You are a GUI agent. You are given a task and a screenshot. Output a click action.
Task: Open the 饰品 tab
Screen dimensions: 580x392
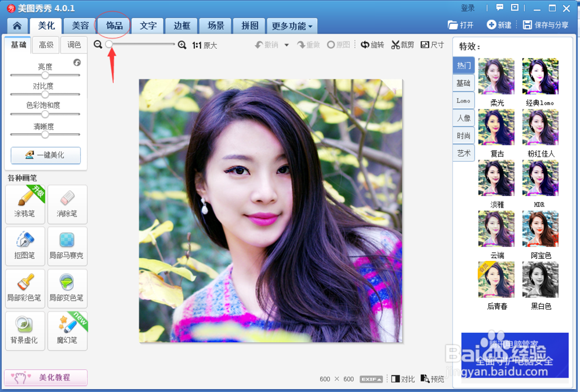[114, 26]
